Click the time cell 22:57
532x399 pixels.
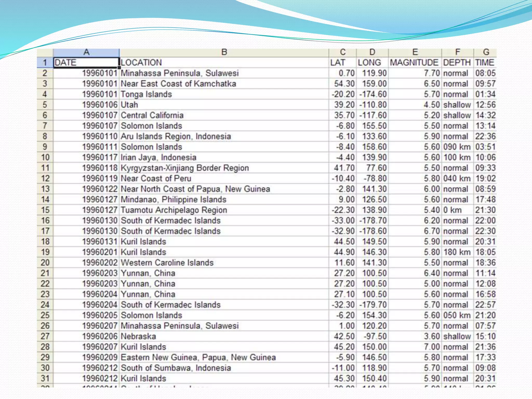pos(485,305)
